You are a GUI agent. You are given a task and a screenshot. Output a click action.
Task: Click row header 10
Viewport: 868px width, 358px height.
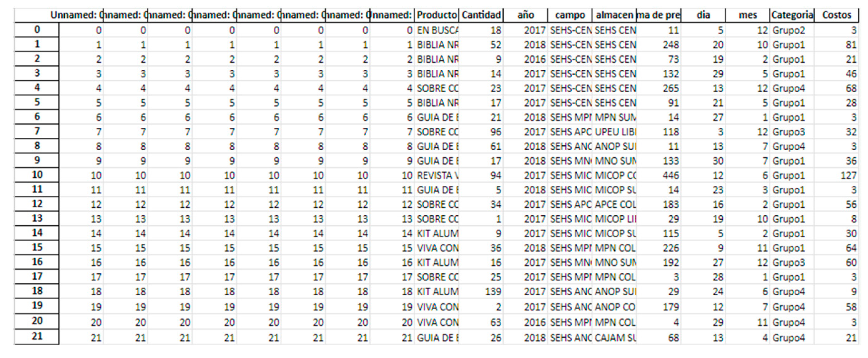(37, 175)
